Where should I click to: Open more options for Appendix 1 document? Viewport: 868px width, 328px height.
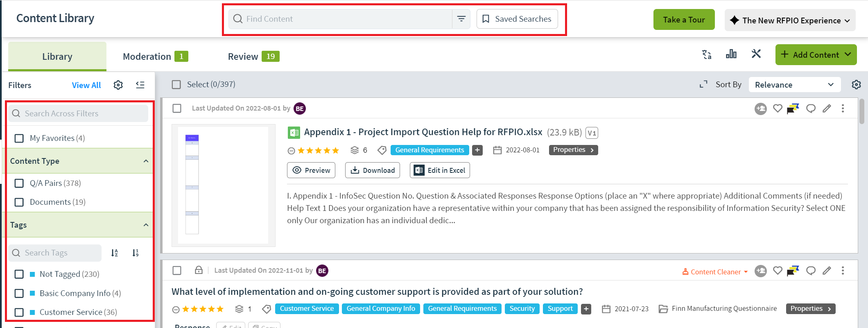click(843, 109)
